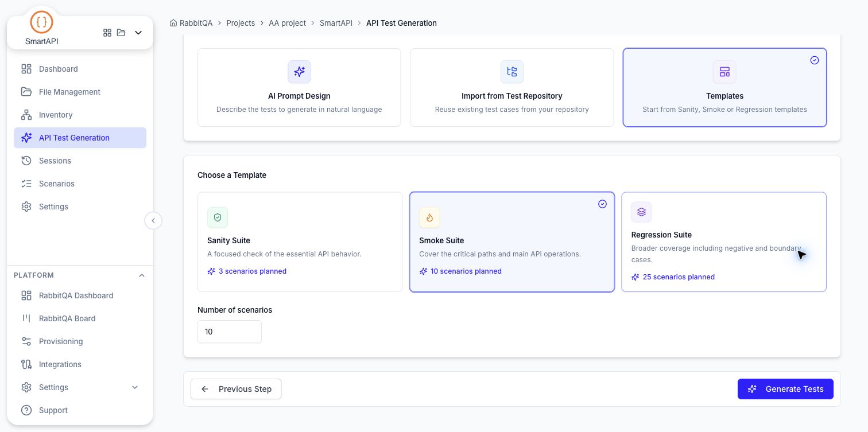Viewport: 868px width, 432px height.
Task: Open Integrations using its icon
Action: pos(26,364)
